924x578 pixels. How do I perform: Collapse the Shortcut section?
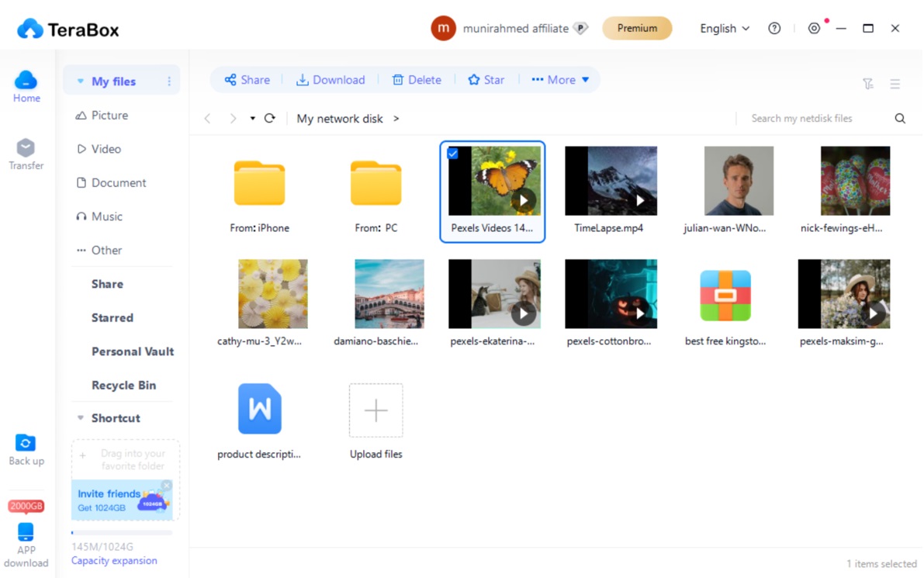tap(81, 417)
